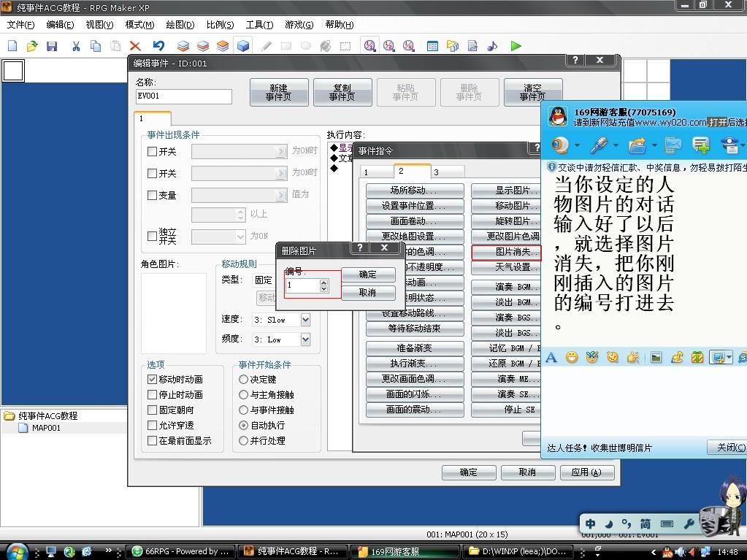Screen dimensions: 747x560
Task: Open font settings with the QQ 'A' icon
Action: point(551,357)
